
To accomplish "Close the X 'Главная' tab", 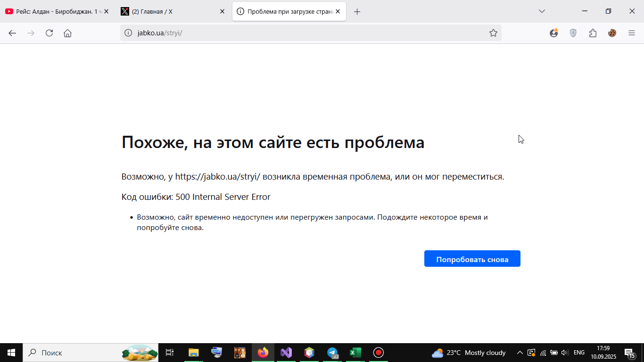I will 222,11.
